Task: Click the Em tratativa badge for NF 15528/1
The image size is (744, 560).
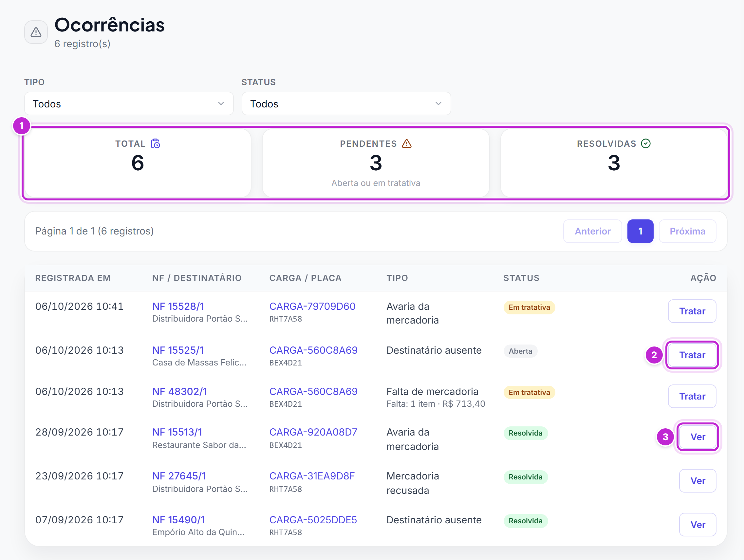Action: [x=529, y=307]
